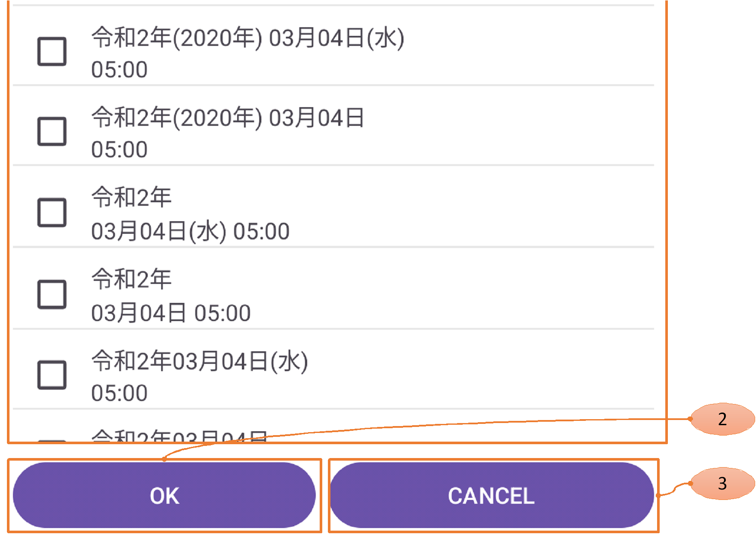Select the checkbox beside 令和2年 03月04日 05:00

tap(52, 294)
